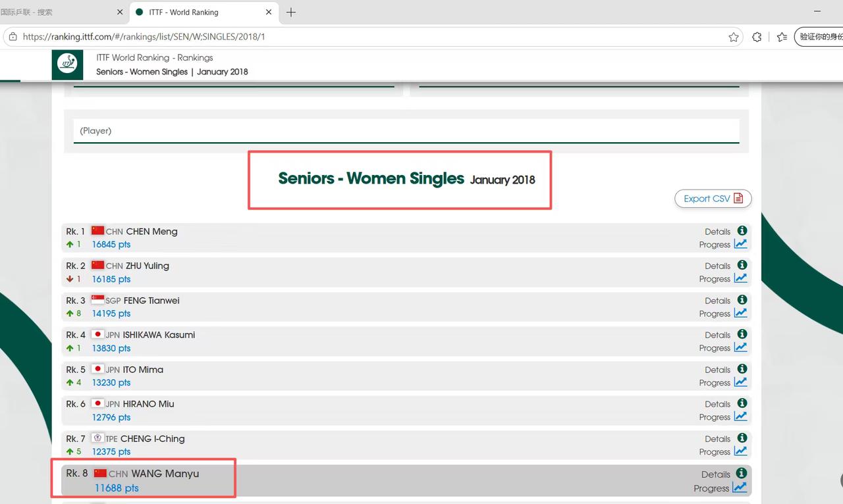This screenshot has height=504, width=843.
Task: Select the ITTF - World Ranking tab
Action: click(204, 12)
